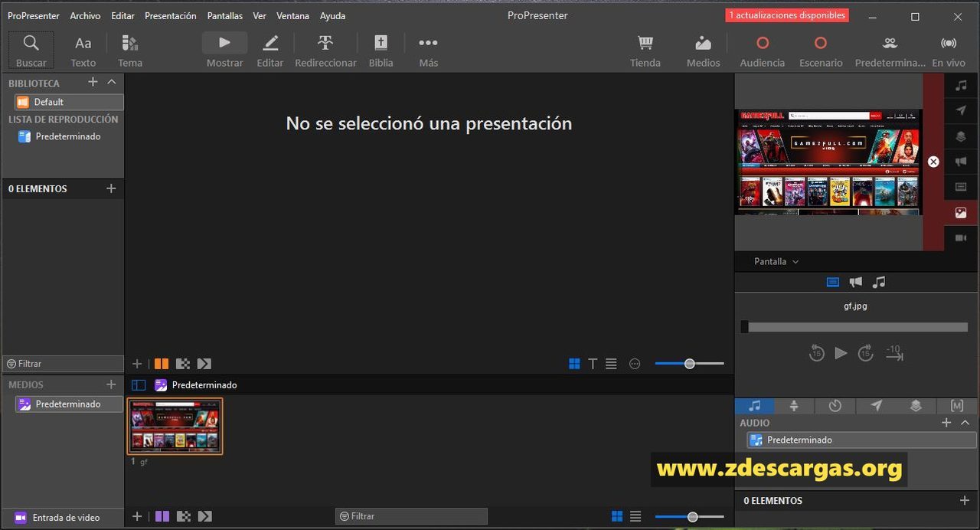The image size is (980, 530).
Task: Play the gf.jpg media
Action: tap(841, 353)
